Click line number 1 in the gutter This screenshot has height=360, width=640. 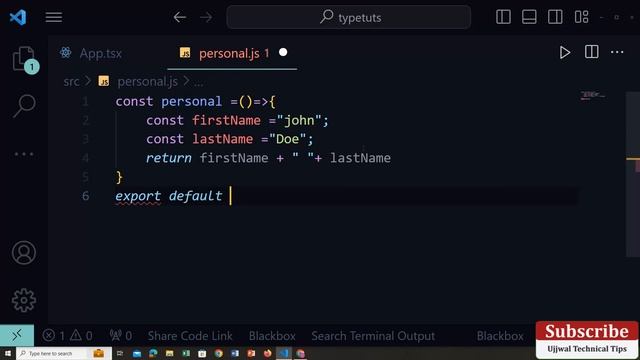click(x=85, y=101)
